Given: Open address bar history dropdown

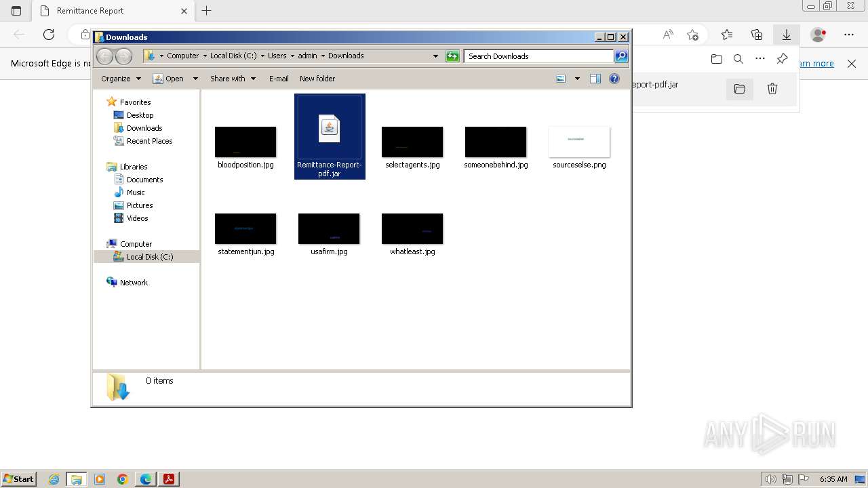Looking at the screenshot, I should coord(435,56).
